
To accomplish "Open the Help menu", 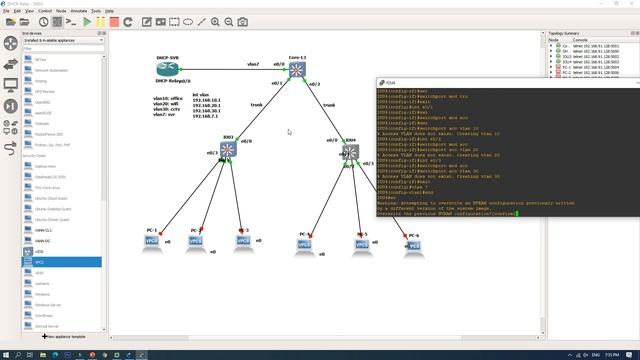I will click(x=109, y=11).
